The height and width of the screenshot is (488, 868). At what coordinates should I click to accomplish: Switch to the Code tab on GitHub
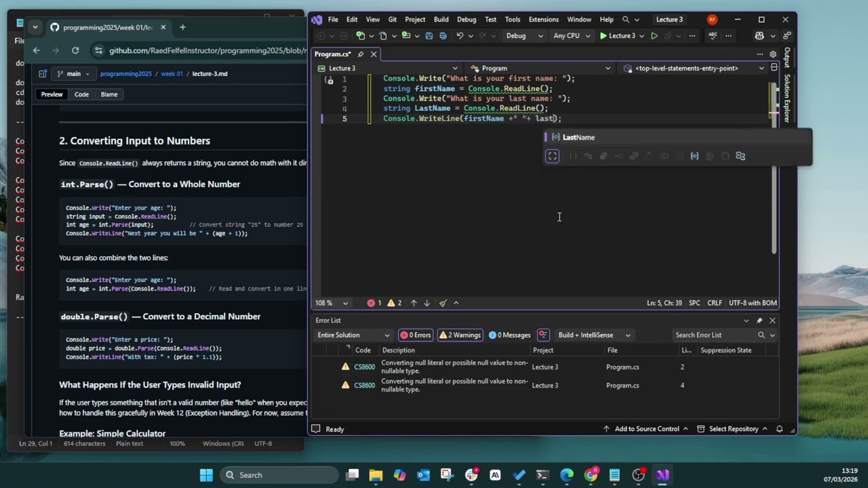(81, 94)
